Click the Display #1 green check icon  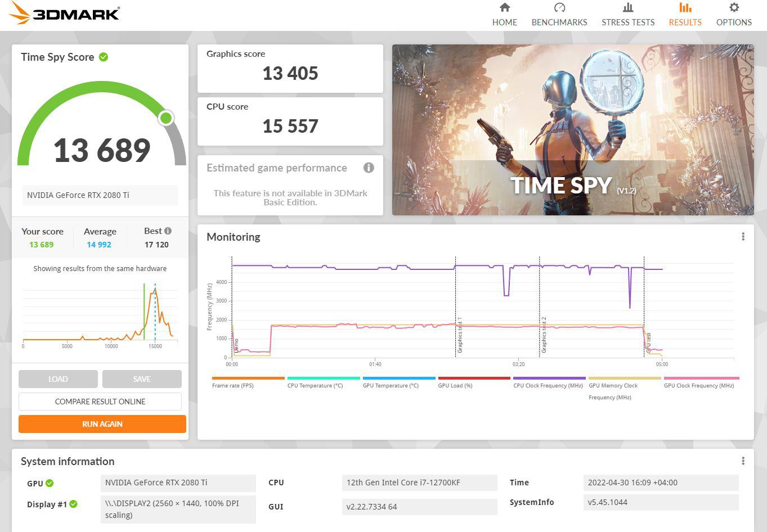(x=73, y=504)
